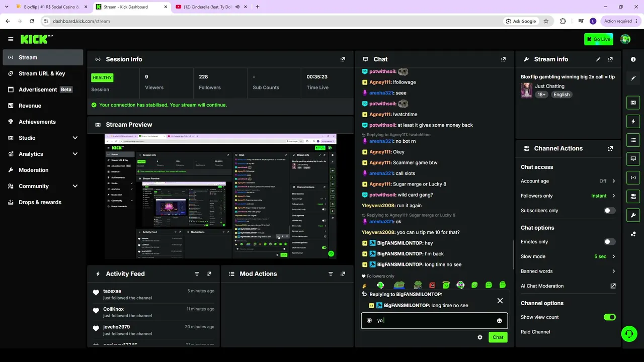Pop out the Chat panel

click(x=503, y=59)
